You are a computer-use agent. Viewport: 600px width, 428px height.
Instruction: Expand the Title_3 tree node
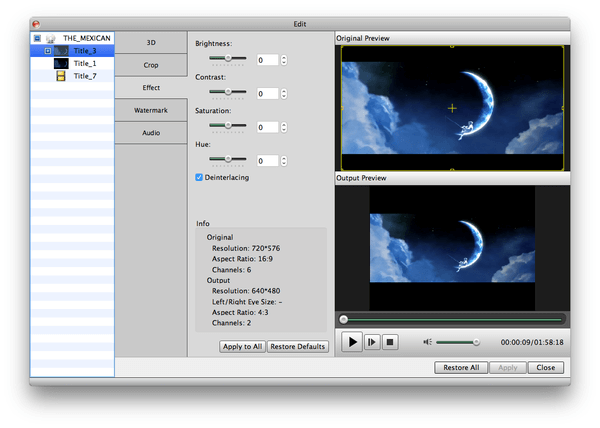[47, 51]
